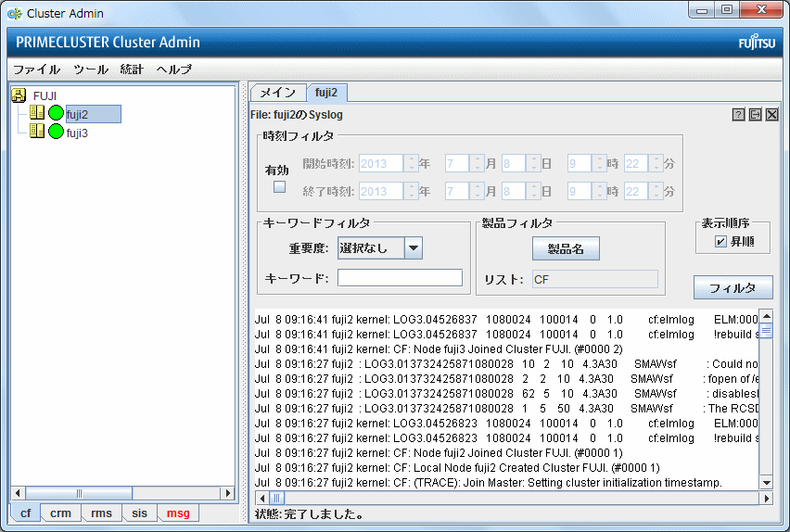This screenshot has width=790, height=532.
Task: Click the status text 状態:完了しました。
Action: (310, 513)
